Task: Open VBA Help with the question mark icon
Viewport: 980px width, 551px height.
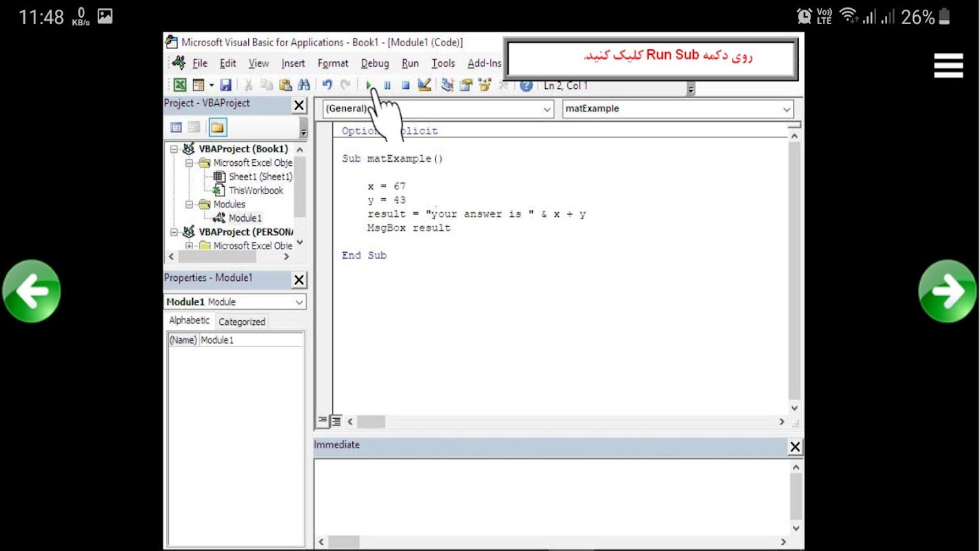Action: [526, 85]
